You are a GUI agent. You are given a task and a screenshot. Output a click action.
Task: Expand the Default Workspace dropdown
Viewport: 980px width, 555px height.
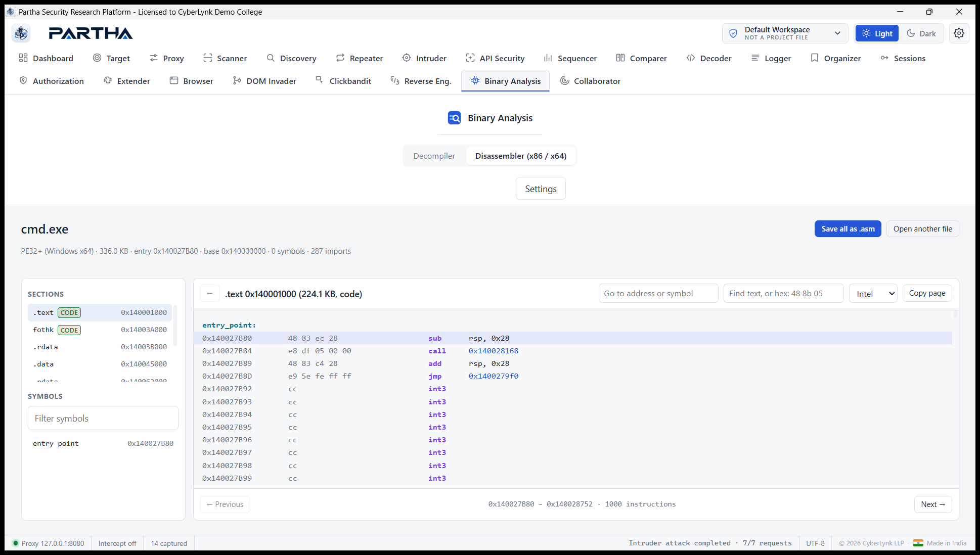[x=785, y=33]
